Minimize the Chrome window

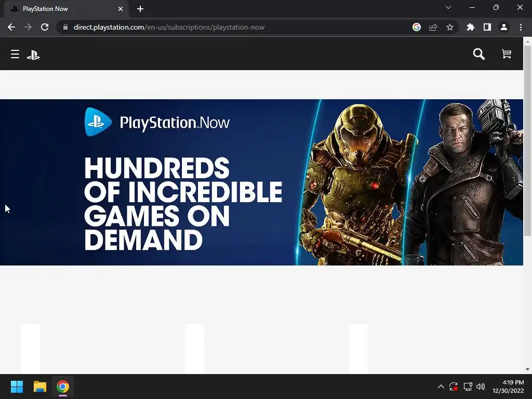click(x=472, y=7)
